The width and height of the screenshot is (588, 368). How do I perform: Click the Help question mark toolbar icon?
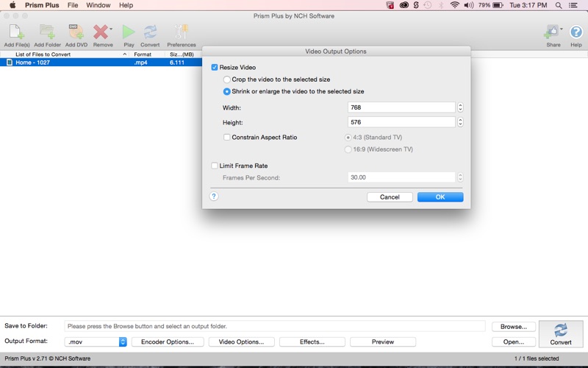pos(576,32)
